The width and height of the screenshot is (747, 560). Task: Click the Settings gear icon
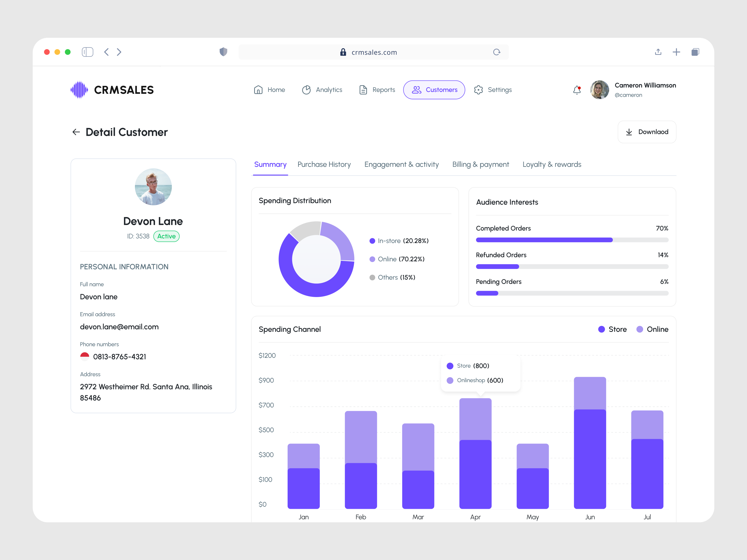click(479, 90)
